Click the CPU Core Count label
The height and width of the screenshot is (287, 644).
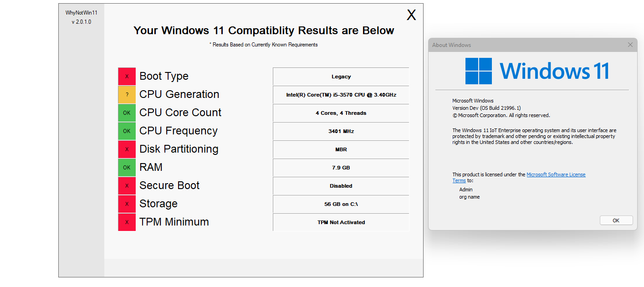(180, 113)
